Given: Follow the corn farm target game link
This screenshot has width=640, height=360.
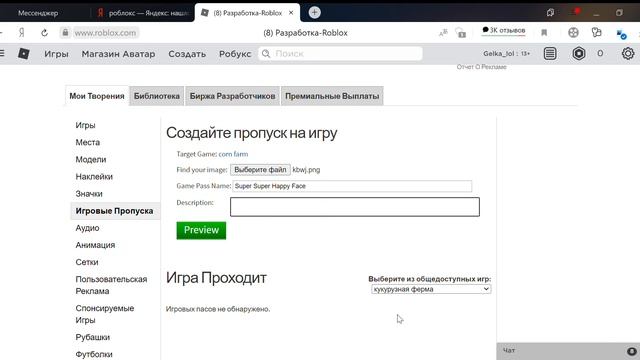Looking at the screenshot, I should 233,154.
